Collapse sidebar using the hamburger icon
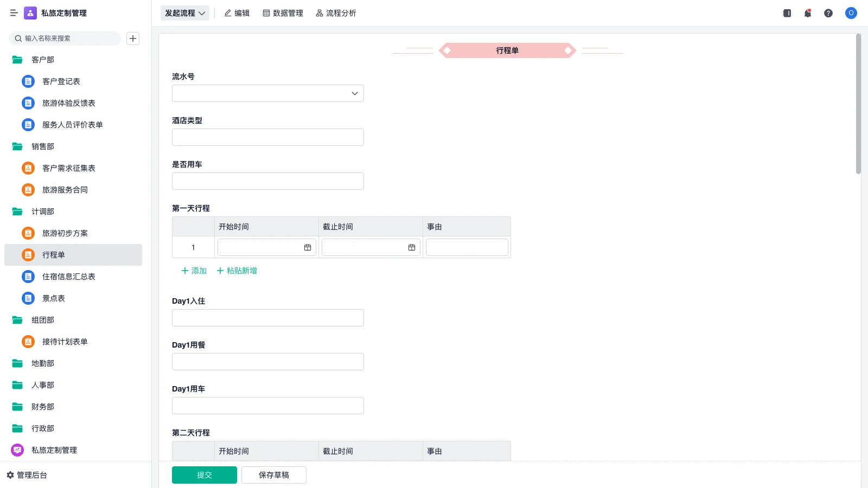The width and height of the screenshot is (868, 488). coord(14,13)
